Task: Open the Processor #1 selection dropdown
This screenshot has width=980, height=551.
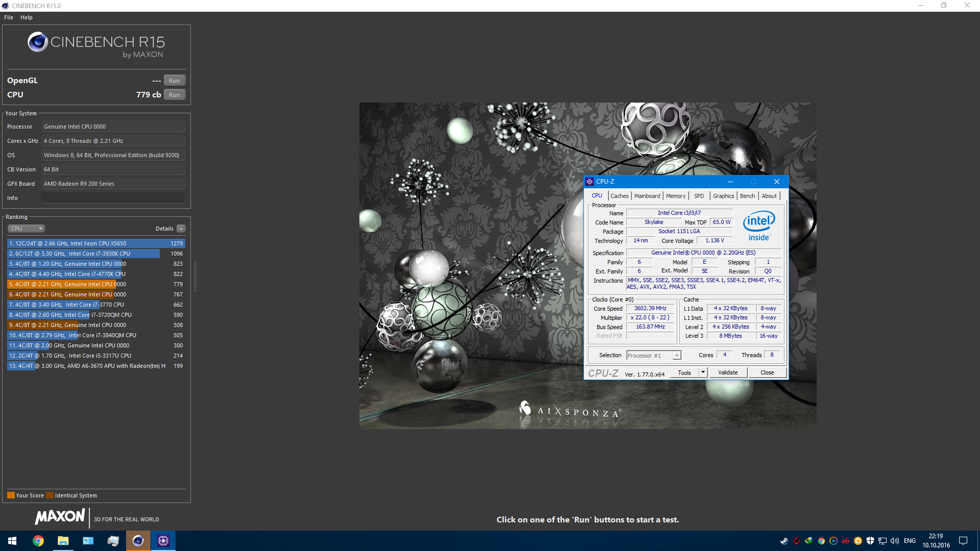Action: pyautogui.click(x=654, y=356)
